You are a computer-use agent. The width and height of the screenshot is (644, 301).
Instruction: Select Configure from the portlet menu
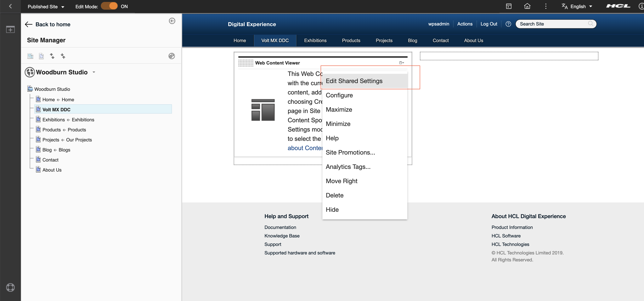pos(339,95)
